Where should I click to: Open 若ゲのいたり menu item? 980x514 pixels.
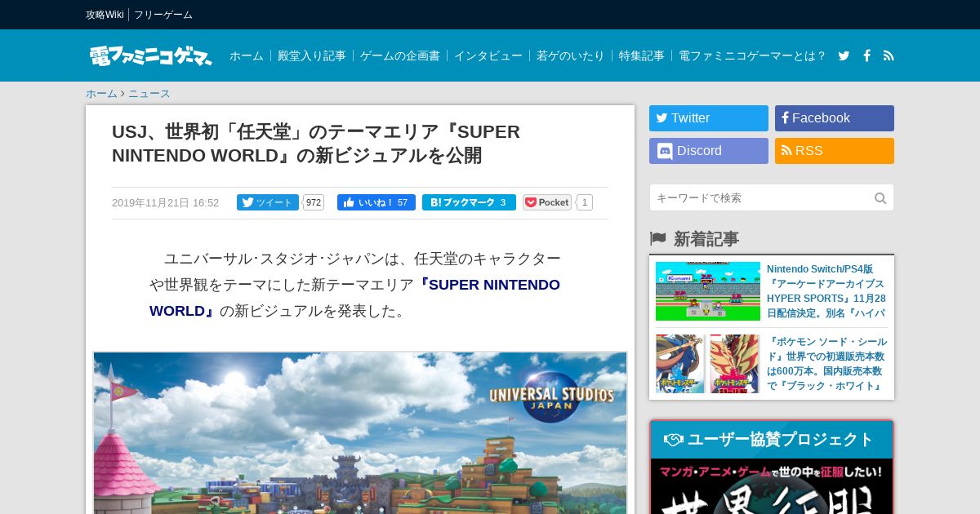[571, 55]
